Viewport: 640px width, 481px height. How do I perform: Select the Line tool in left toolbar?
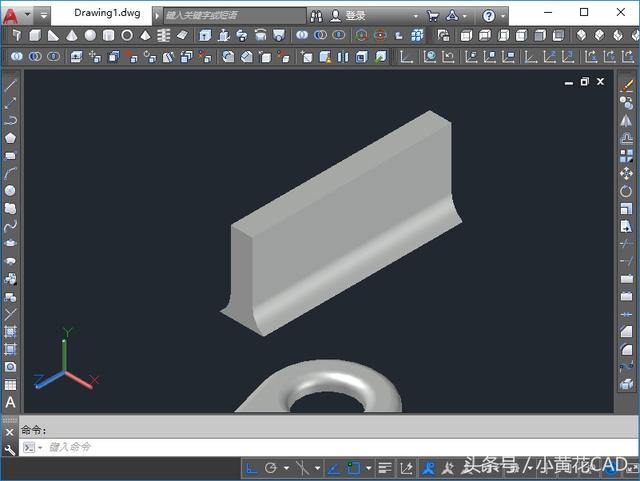10,85
